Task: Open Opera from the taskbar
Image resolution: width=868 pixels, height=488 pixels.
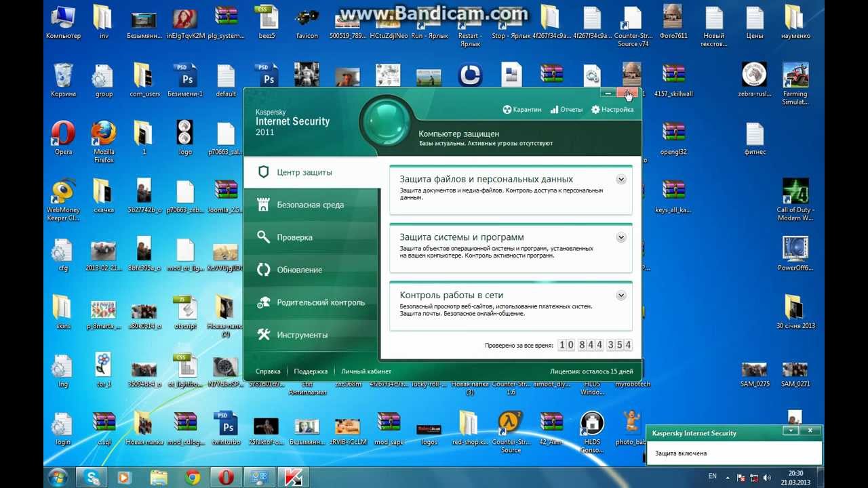Action: click(x=226, y=477)
